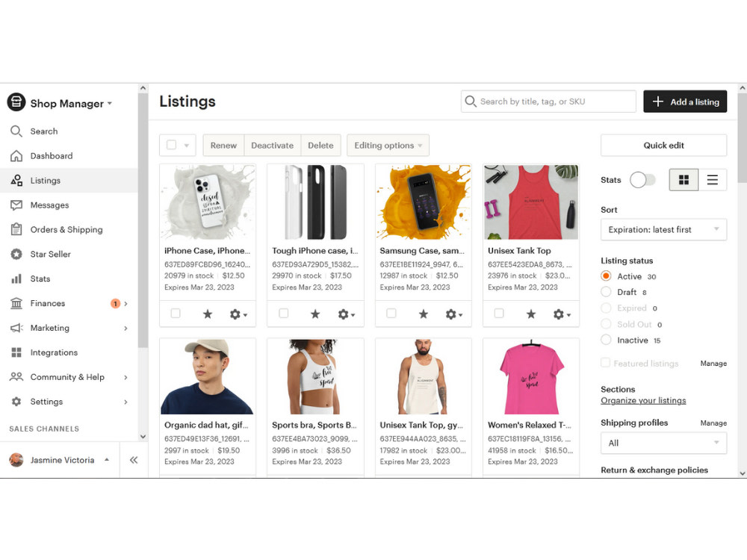This screenshot has height=560, width=747.
Task: Select the Inactive listing status radio
Action: point(606,340)
